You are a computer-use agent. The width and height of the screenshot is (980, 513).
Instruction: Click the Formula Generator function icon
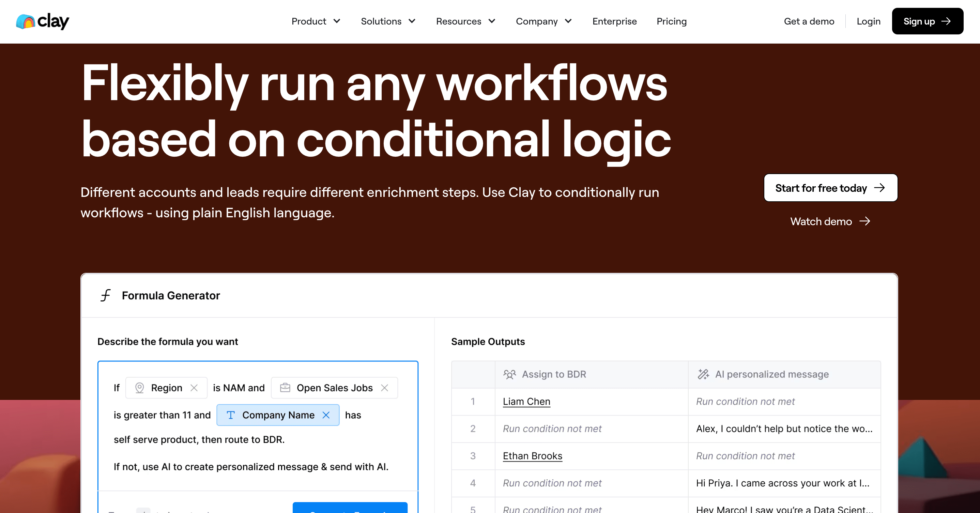point(106,295)
